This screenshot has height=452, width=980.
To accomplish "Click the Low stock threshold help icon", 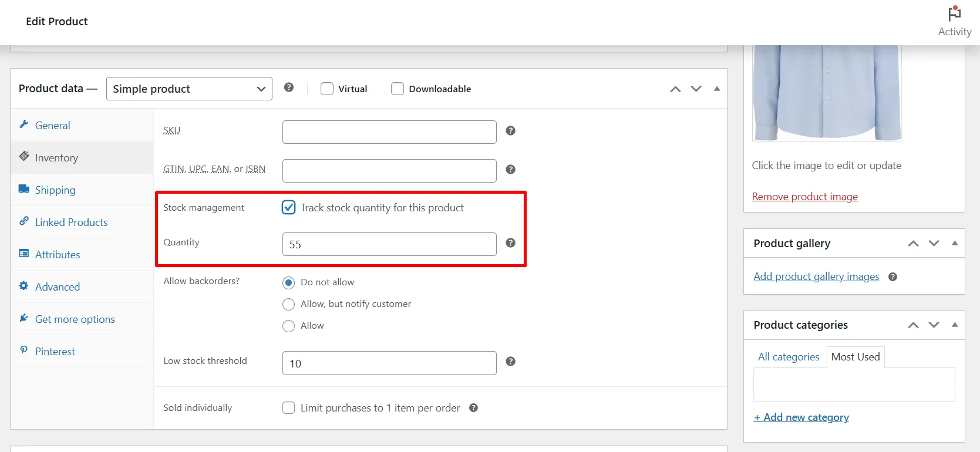I will click(x=511, y=362).
